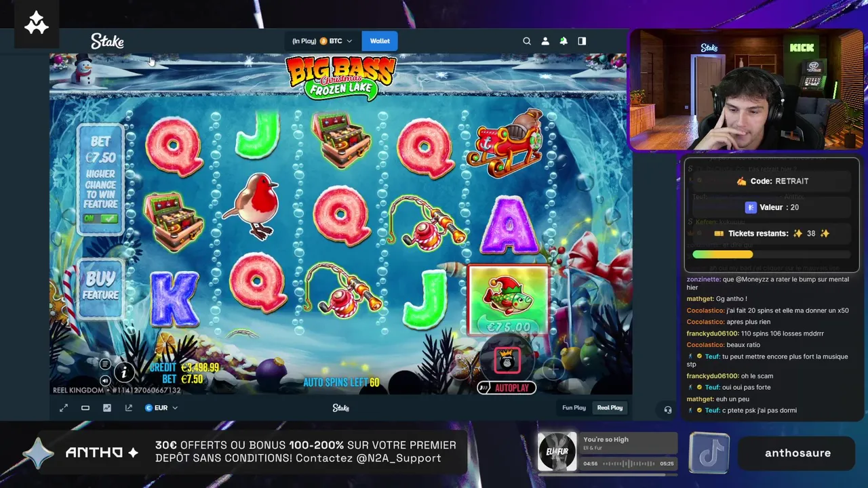Open live support headset icon

click(x=668, y=409)
